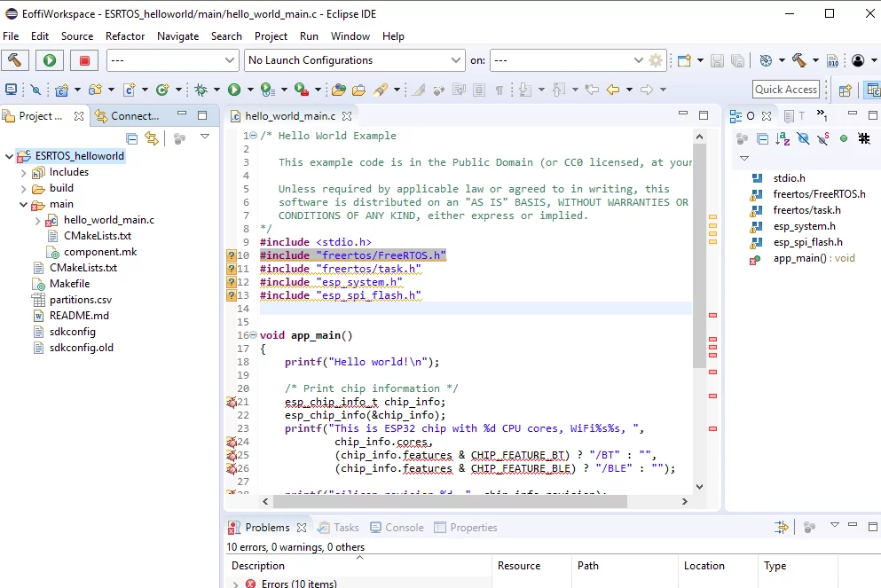Select app_main() in the Outline view
Screen dimensions: 881x588
tap(799, 258)
